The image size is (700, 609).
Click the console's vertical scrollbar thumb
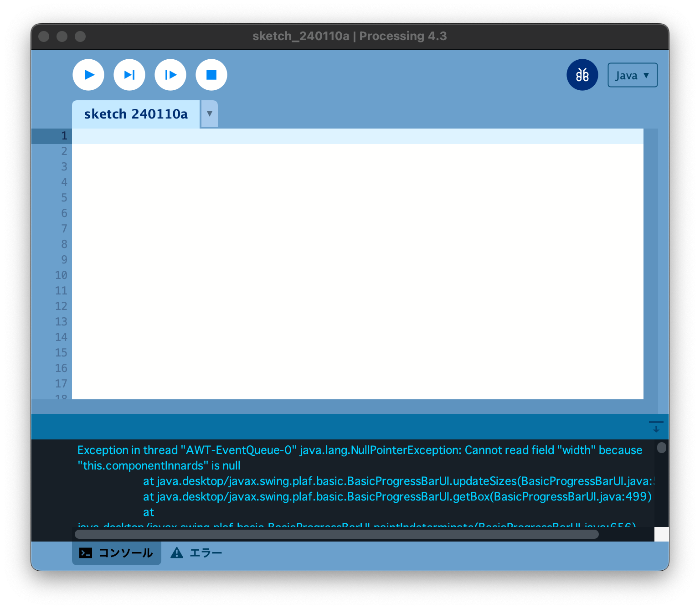[663, 448]
